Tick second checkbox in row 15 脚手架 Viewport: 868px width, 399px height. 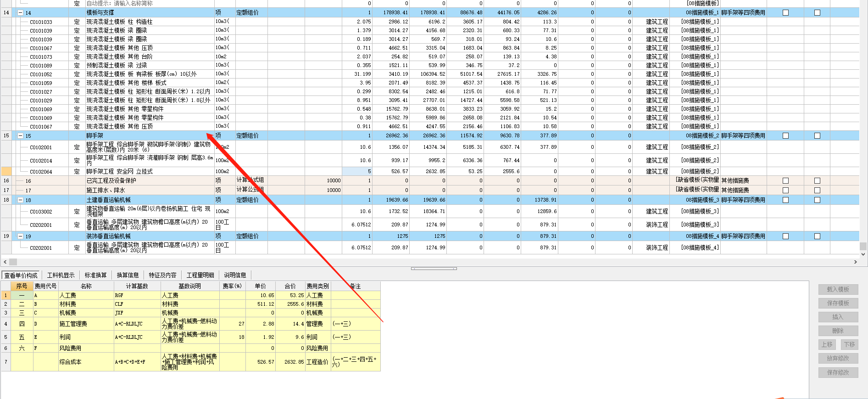[817, 136]
